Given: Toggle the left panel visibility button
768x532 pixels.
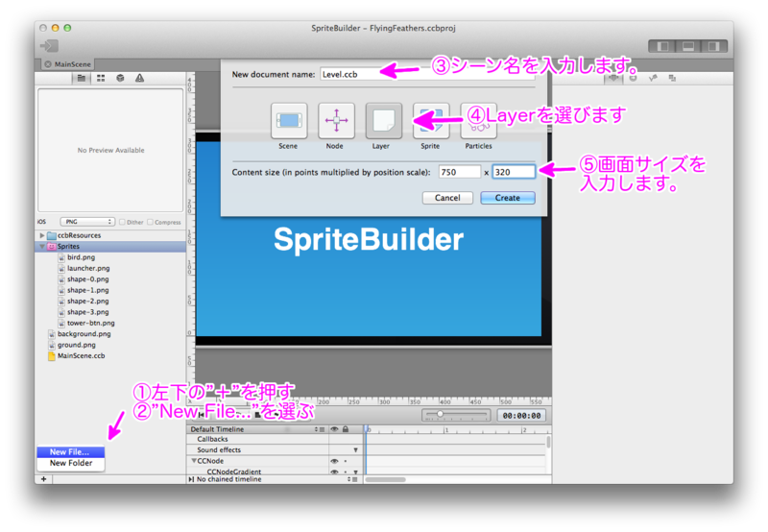Looking at the screenshot, I should 662,46.
